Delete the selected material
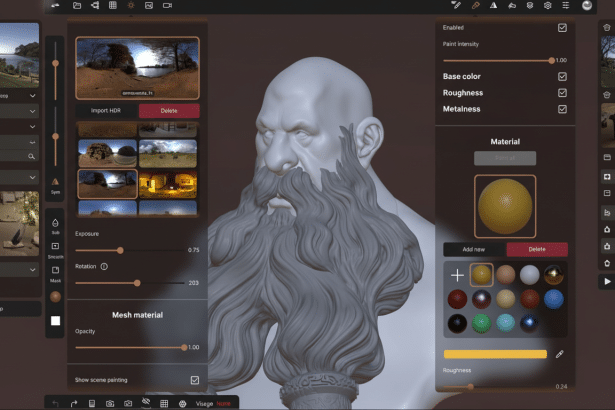The image size is (615, 410). pos(537,249)
